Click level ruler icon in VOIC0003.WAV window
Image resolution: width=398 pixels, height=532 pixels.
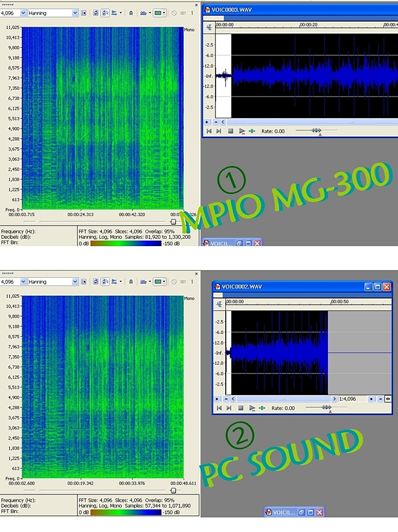click(x=209, y=27)
